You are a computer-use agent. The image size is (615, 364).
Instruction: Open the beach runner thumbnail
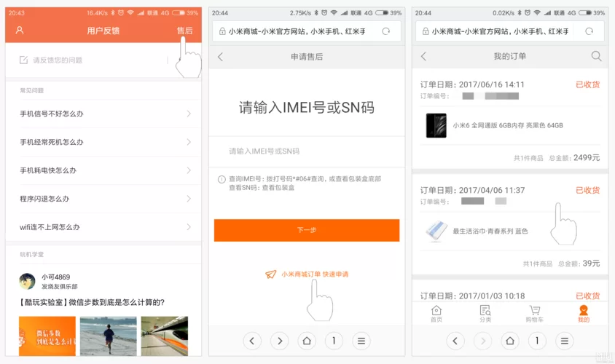pyautogui.click(x=109, y=336)
